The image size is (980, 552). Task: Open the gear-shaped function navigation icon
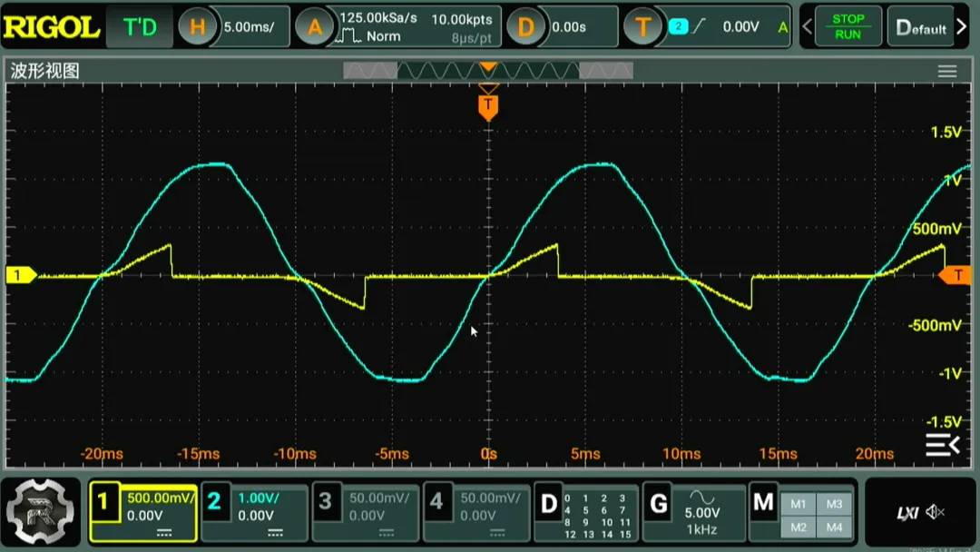(x=41, y=513)
